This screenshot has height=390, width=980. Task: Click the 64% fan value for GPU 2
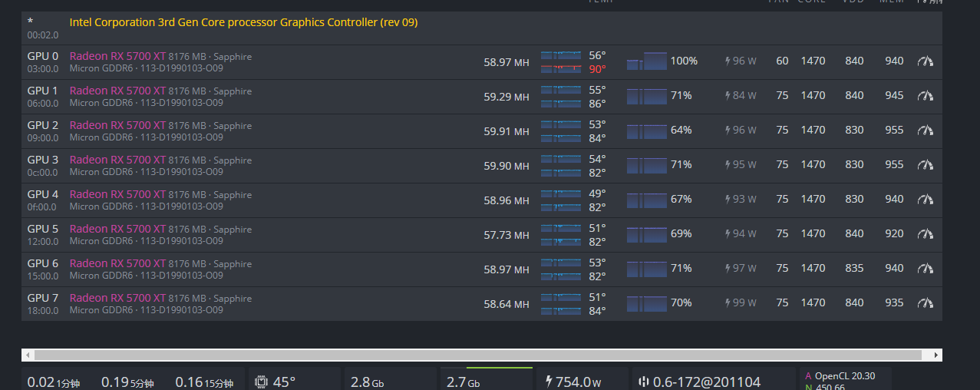tap(681, 131)
